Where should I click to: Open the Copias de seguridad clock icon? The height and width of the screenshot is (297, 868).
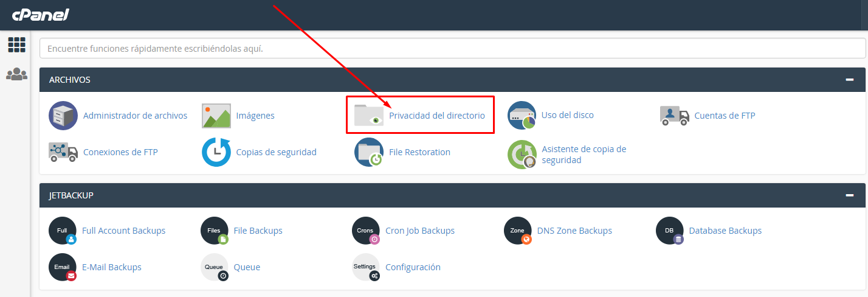(x=216, y=152)
